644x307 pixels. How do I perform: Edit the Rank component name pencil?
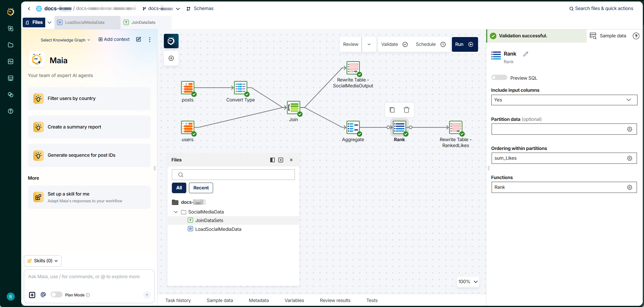coord(526,54)
